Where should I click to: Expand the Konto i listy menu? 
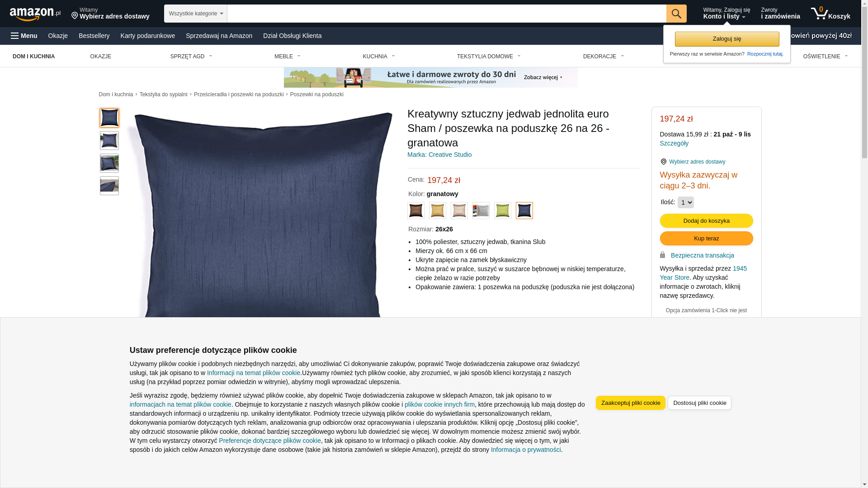[726, 14]
